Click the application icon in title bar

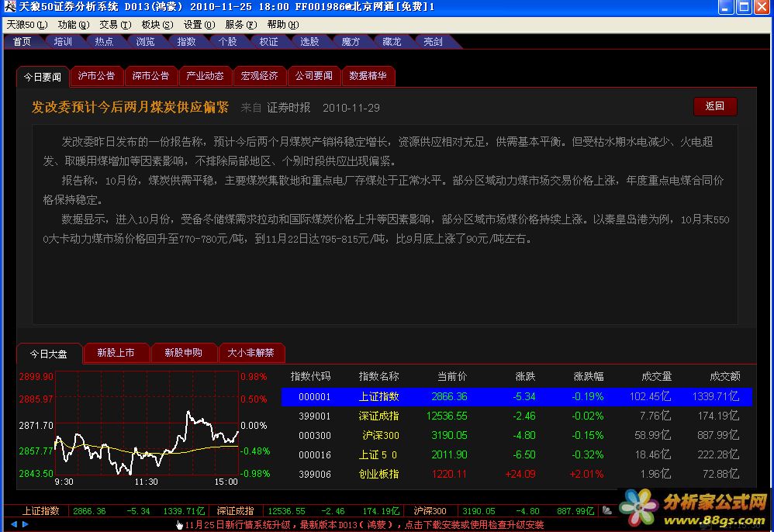9,6
